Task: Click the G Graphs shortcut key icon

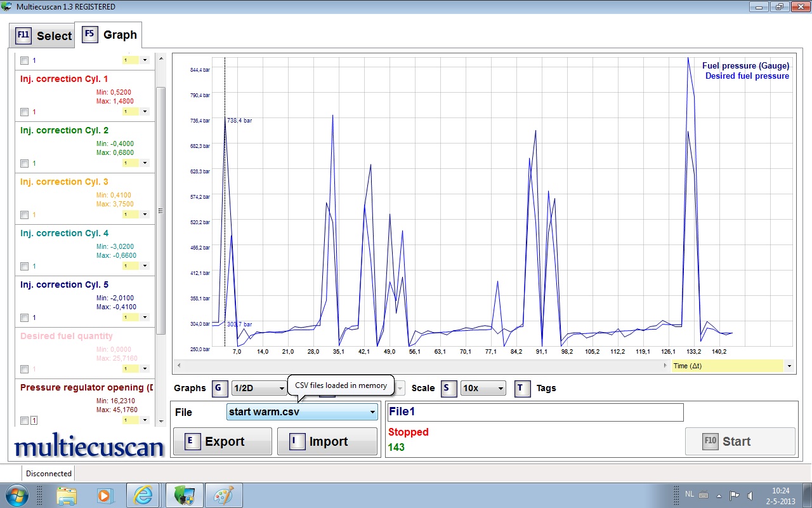Action: point(219,388)
